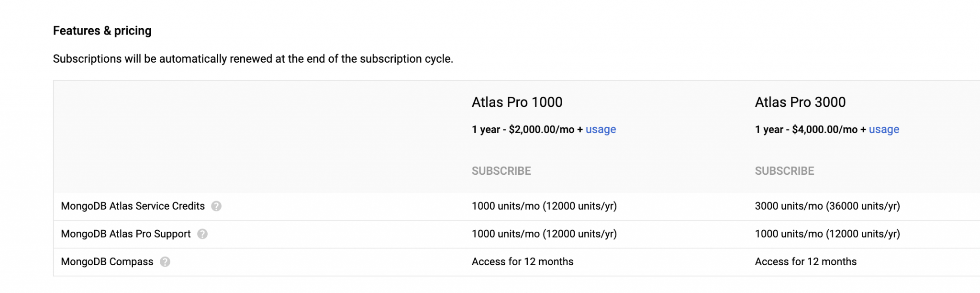Select the Atlas Pro 3000 column header

tap(800, 102)
